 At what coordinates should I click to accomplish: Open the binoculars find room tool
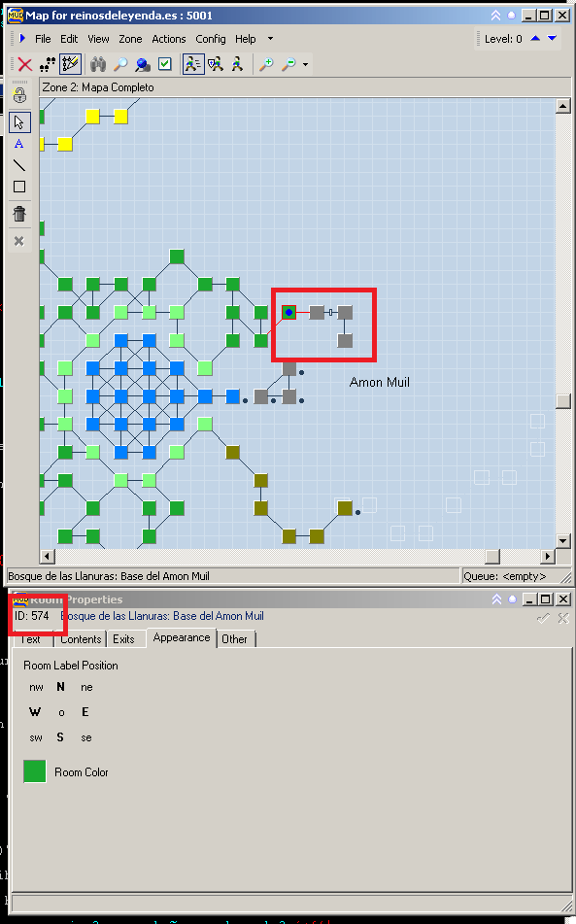pyautogui.click(x=98, y=64)
